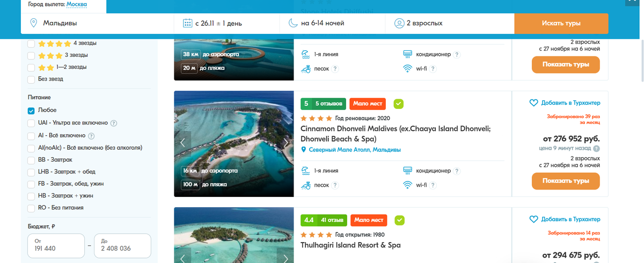Click help icon next to top hotel кондиционер
644x263 pixels.
pos(457,54)
